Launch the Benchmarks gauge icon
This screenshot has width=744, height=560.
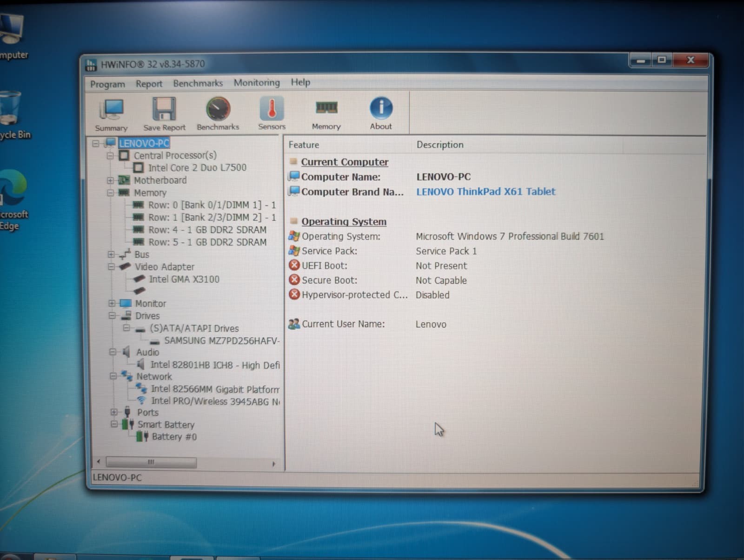pyautogui.click(x=218, y=108)
